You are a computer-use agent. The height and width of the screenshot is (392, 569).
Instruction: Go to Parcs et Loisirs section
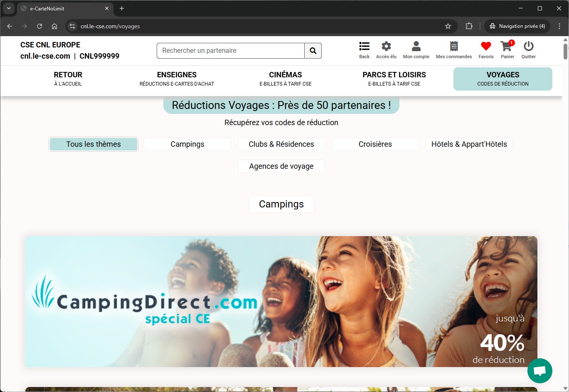[x=394, y=79]
